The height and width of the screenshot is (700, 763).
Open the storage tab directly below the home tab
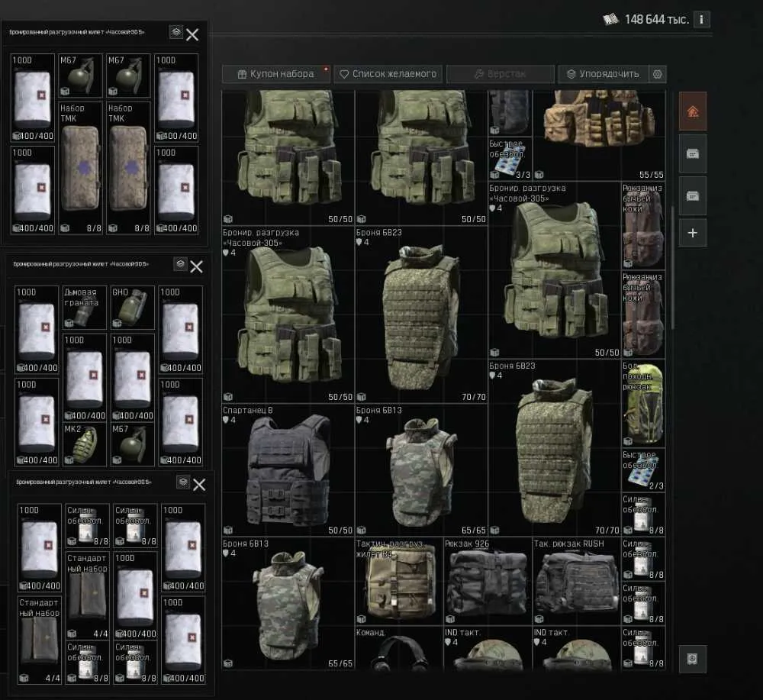[693, 154]
